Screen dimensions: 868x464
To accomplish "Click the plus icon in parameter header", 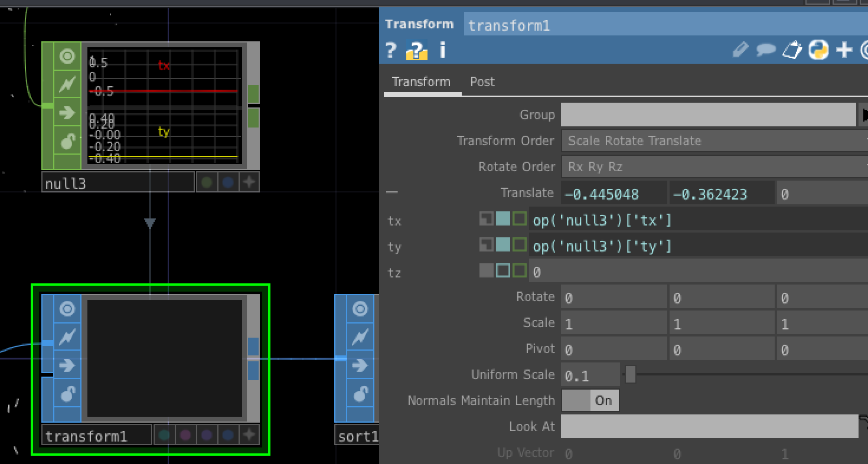I will (x=844, y=50).
